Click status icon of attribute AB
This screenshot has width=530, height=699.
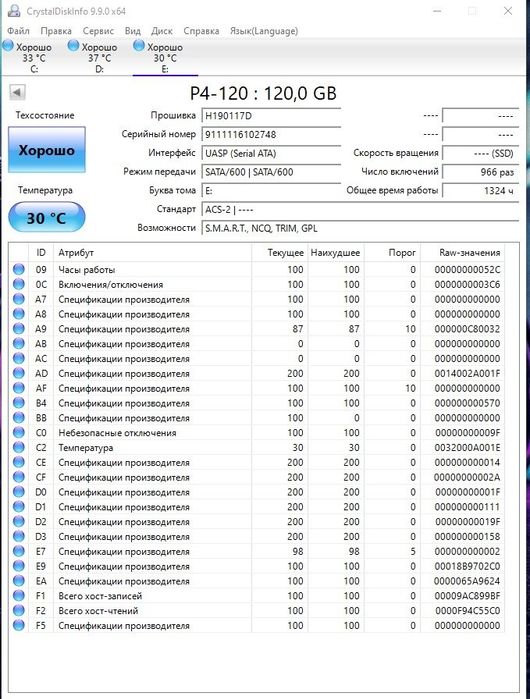(19, 343)
